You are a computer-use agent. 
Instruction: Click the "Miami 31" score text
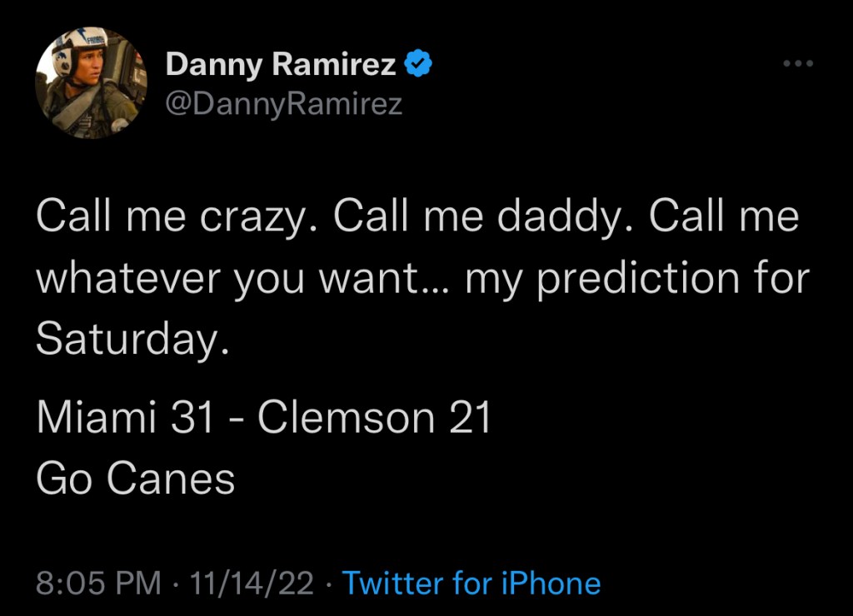[x=126, y=418]
